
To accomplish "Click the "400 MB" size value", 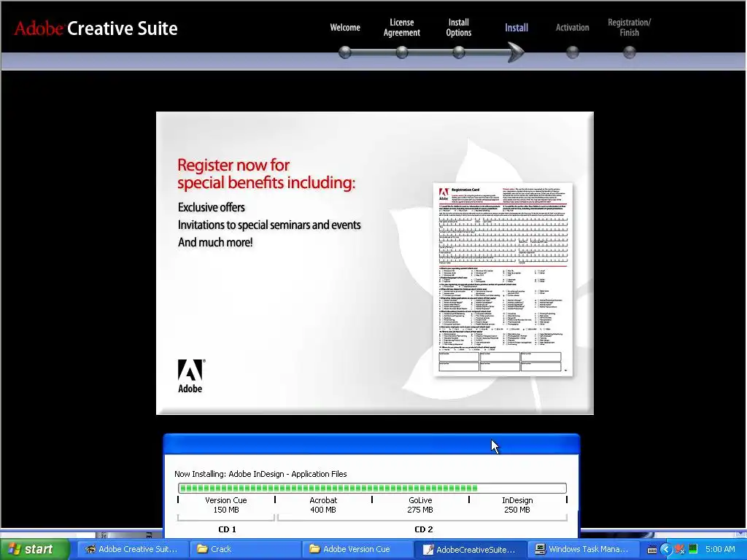I will (323, 510).
